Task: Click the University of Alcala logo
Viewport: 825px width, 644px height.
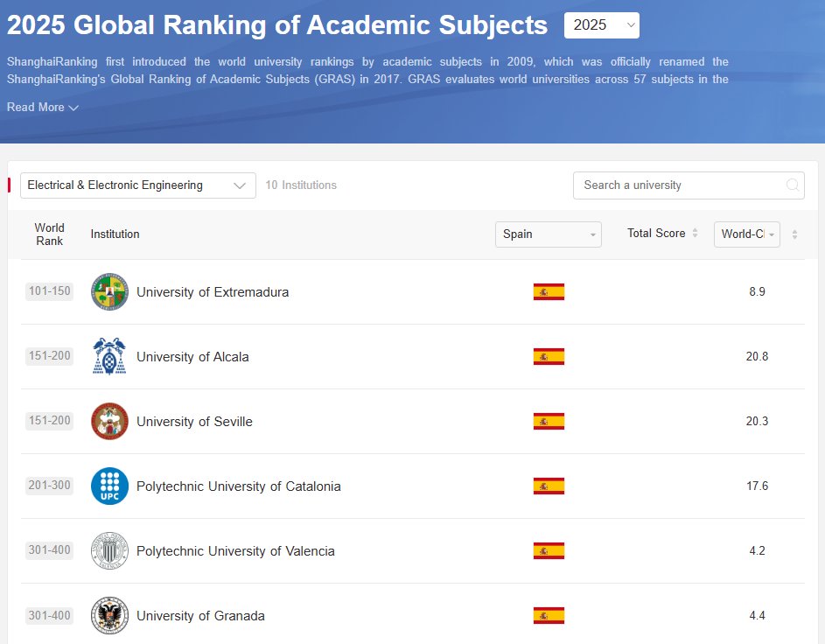Action: [109, 356]
